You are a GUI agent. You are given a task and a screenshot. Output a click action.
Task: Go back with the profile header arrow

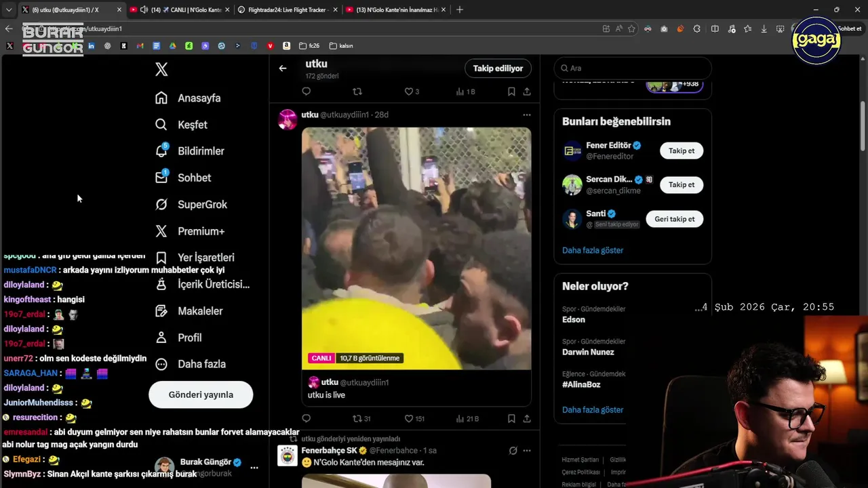[283, 68]
